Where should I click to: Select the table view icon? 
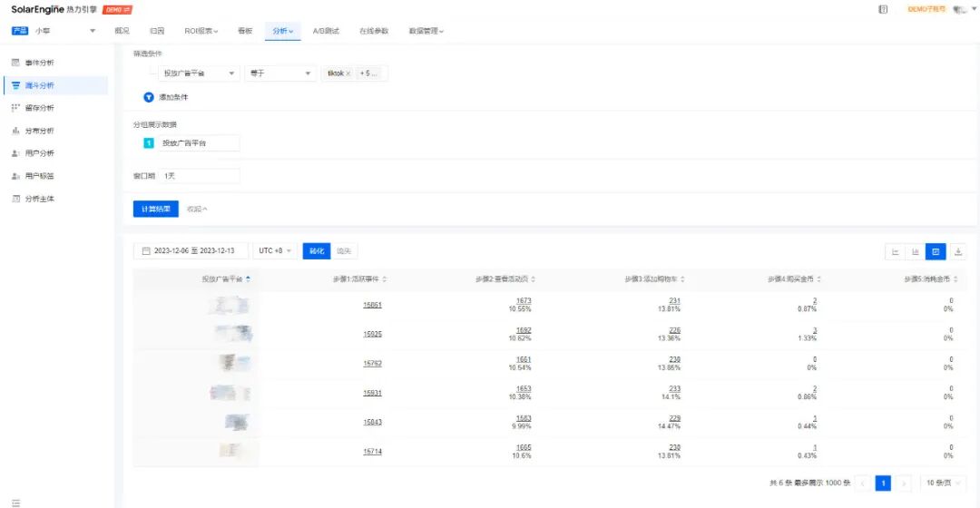point(936,252)
